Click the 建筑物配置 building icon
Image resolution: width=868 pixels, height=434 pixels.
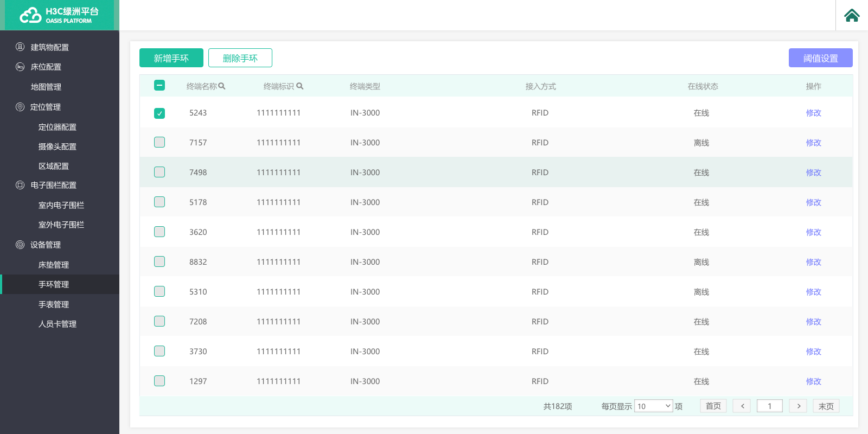20,47
